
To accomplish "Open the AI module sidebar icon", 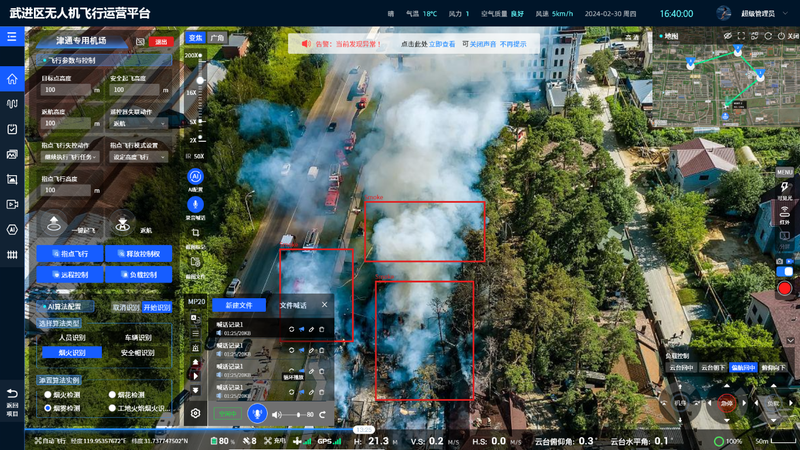I will (12, 230).
